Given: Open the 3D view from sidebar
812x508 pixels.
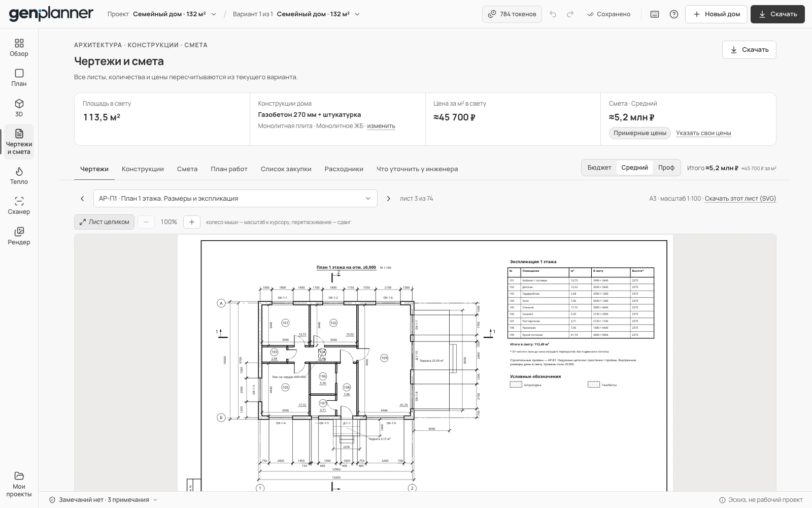Looking at the screenshot, I should (x=19, y=108).
